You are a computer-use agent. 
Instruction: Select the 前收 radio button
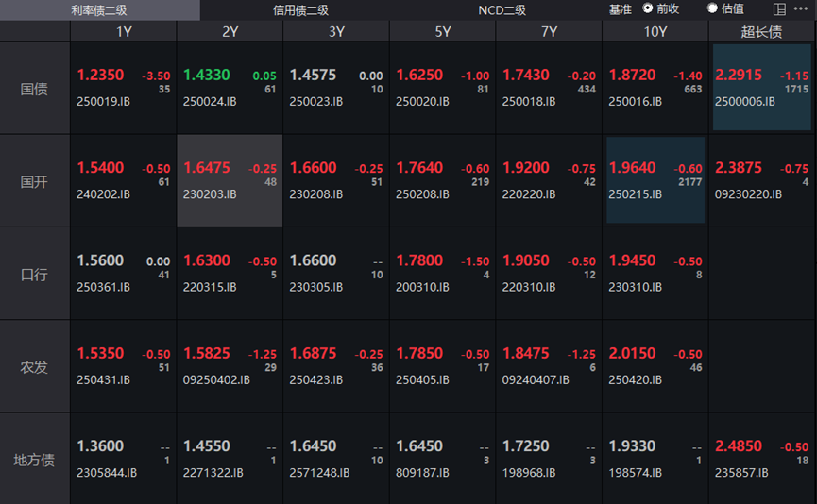coord(648,8)
